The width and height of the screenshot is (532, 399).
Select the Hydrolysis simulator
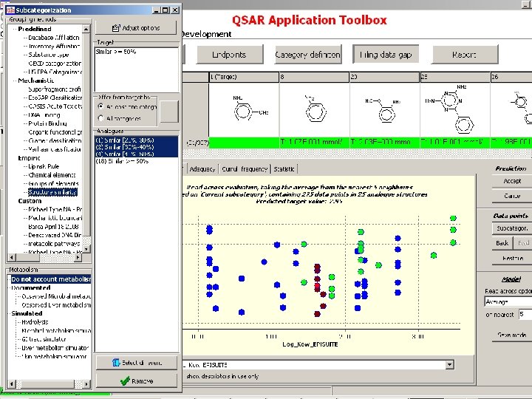click(x=35, y=322)
